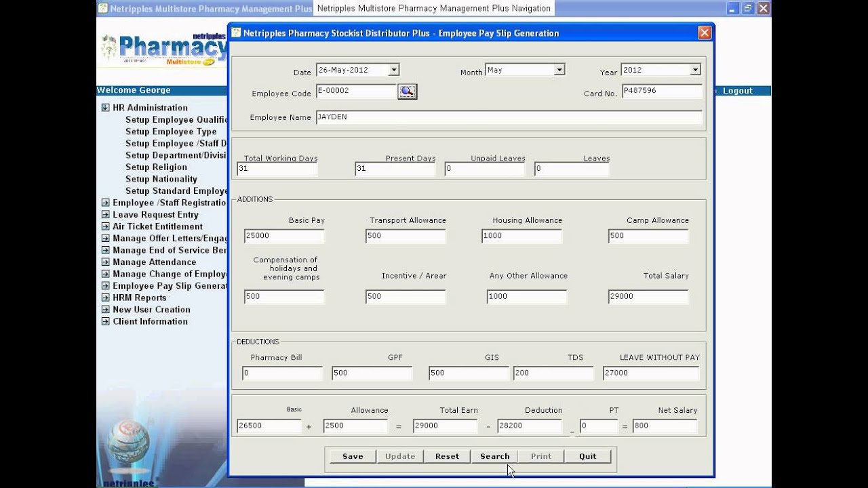868x488 pixels.
Task: Click the Housing Allowance field
Action: coord(521,237)
